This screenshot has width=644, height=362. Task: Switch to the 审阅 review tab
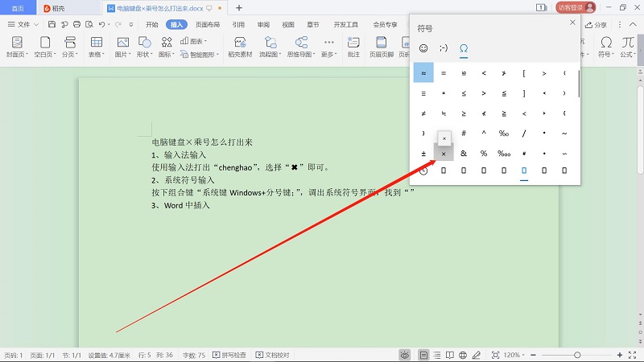click(263, 25)
